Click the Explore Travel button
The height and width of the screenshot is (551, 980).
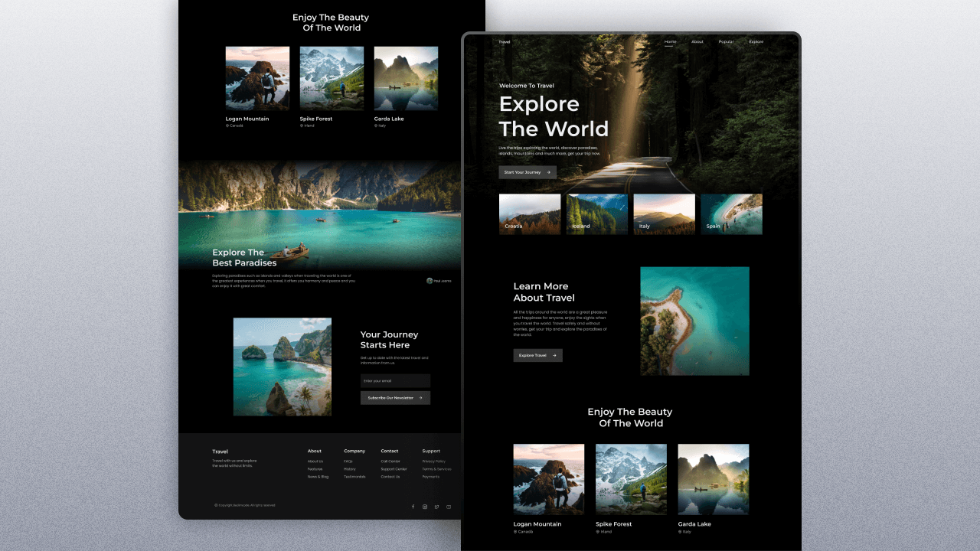[537, 355]
